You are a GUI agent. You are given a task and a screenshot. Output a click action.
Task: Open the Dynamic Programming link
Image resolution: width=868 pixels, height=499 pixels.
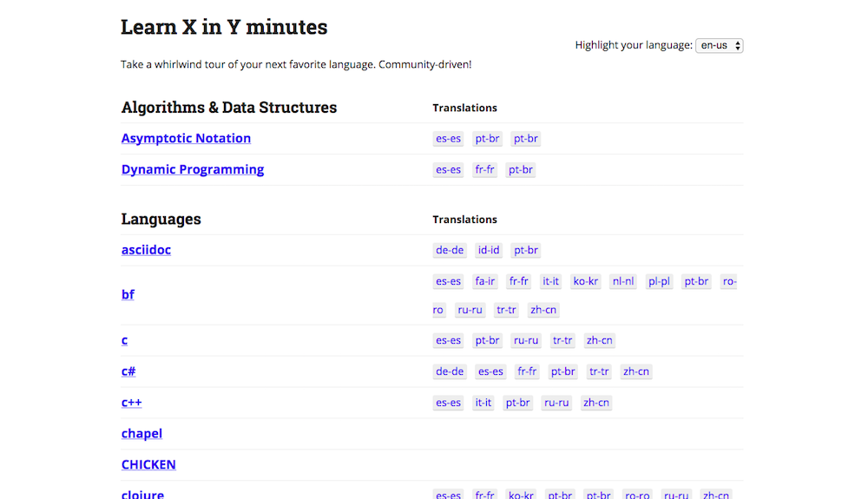(x=193, y=169)
